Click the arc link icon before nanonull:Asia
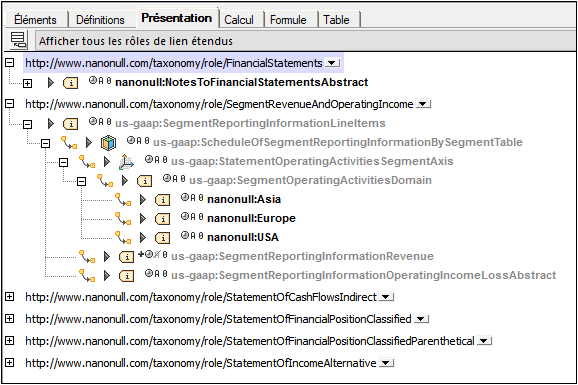578x385 pixels. pos(123,200)
